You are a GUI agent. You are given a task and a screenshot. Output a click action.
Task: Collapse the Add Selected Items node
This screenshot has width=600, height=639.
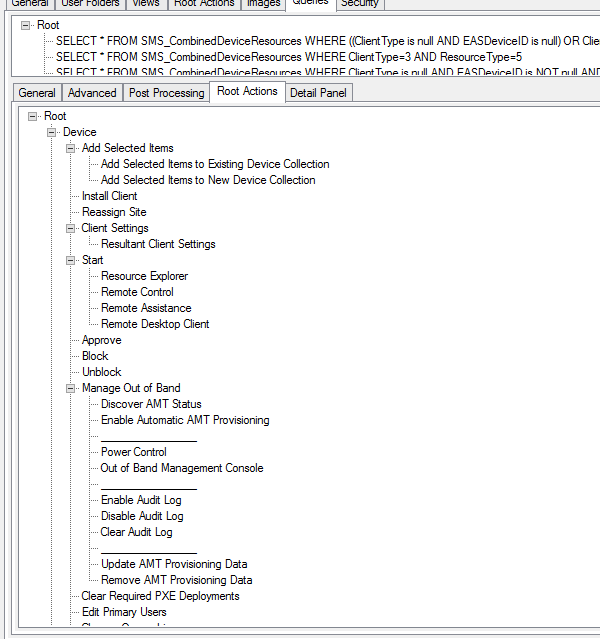point(71,148)
